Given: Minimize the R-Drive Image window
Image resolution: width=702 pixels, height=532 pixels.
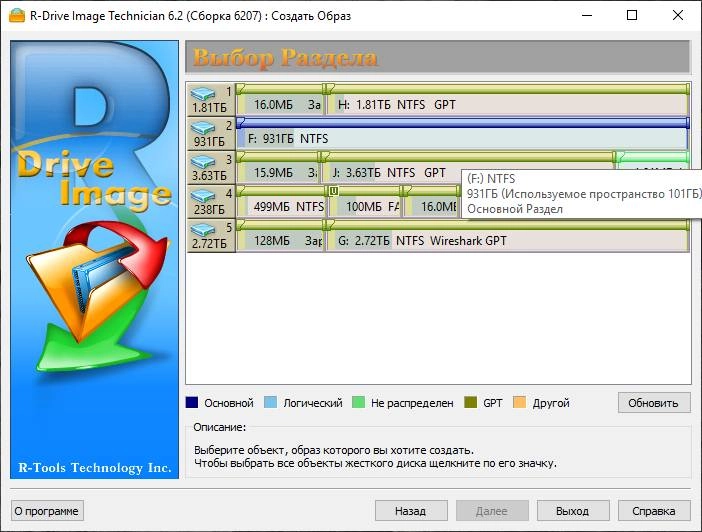Looking at the screenshot, I should 587,15.
